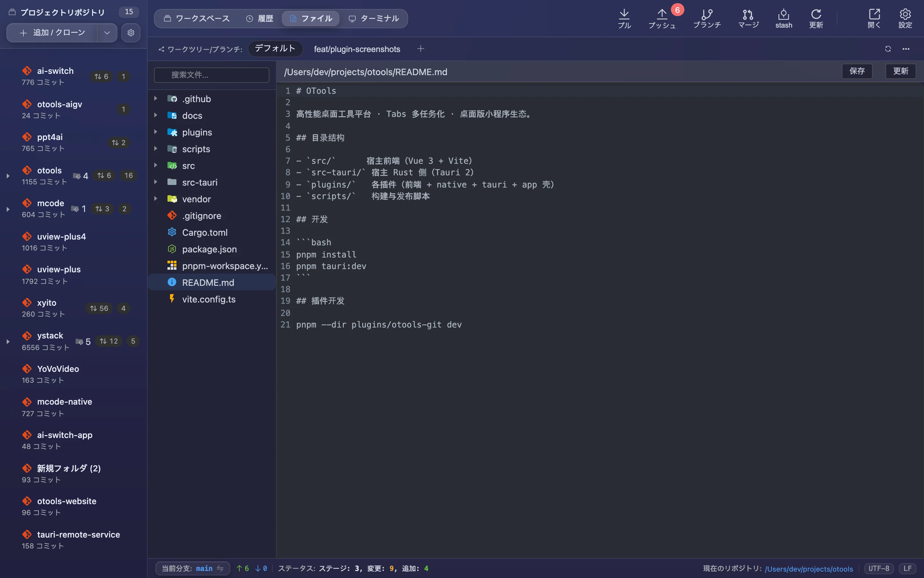Open vite.config.ts in the file tree
Viewport: 924px width, 578px height.
pos(212,299)
